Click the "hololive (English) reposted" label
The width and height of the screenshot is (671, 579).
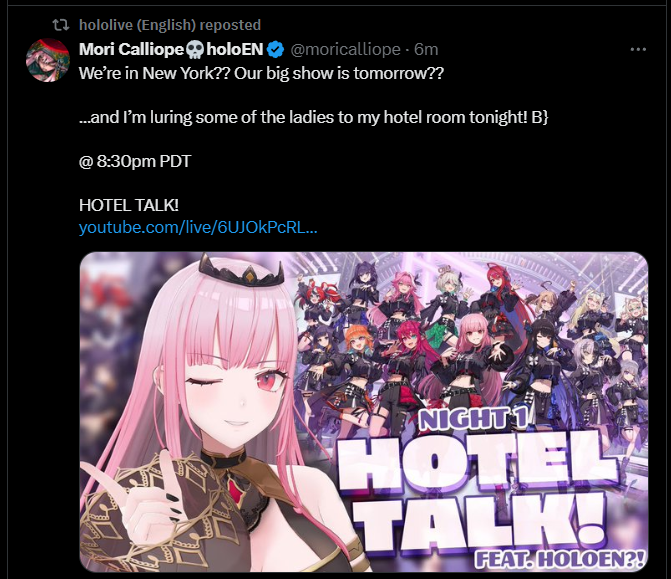tap(170, 25)
